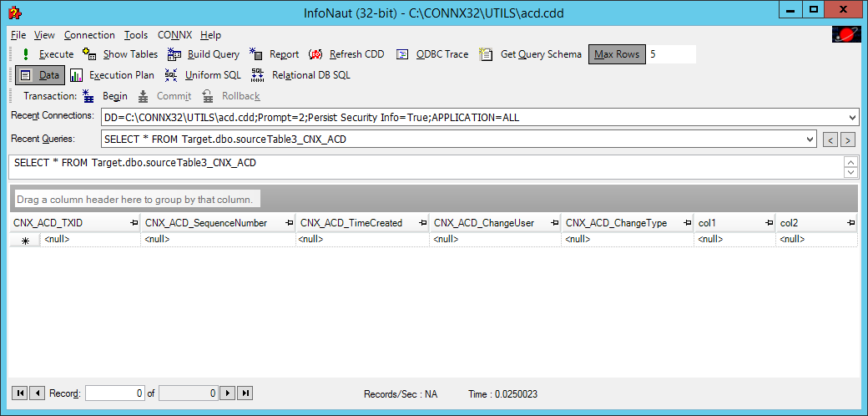Open the CONNX menu
The width and height of the screenshot is (868, 416).
pos(174,35)
